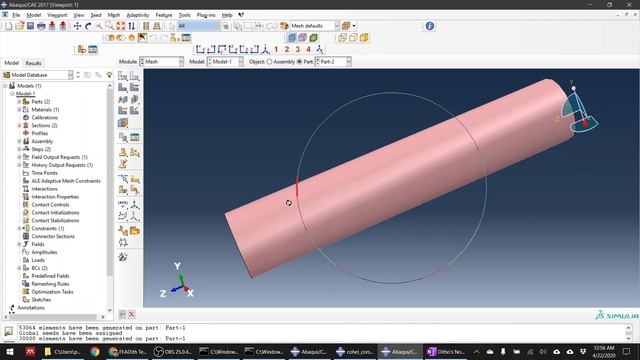Select the Box Zoom tool
640x360 pixels.
pyautogui.click(x=110, y=26)
